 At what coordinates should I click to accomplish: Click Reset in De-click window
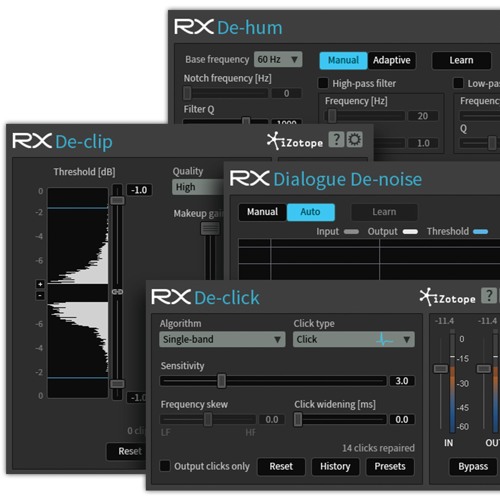click(x=281, y=466)
